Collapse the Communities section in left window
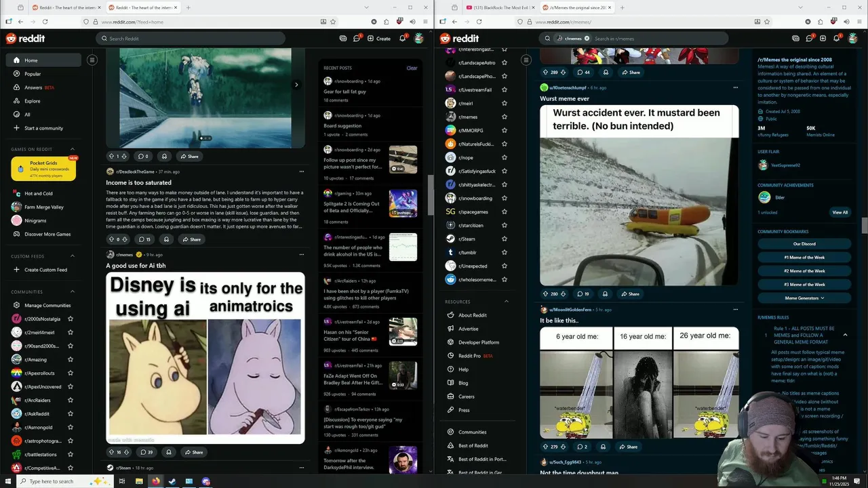This screenshot has height=488, width=868. (x=73, y=292)
